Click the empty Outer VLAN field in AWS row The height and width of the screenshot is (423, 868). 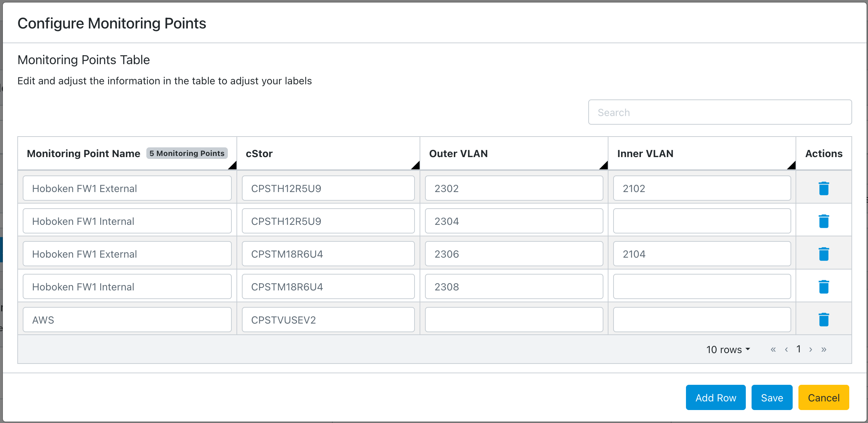click(514, 320)
